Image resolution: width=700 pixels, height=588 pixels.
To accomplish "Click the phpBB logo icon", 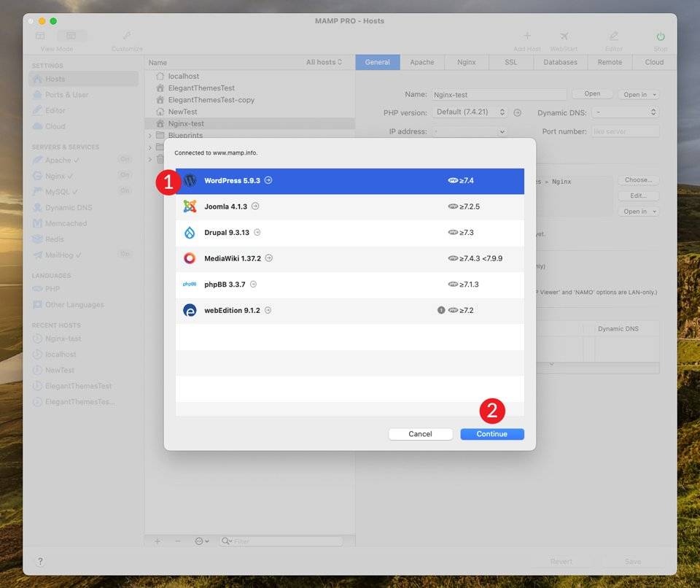I will (190, 285).
